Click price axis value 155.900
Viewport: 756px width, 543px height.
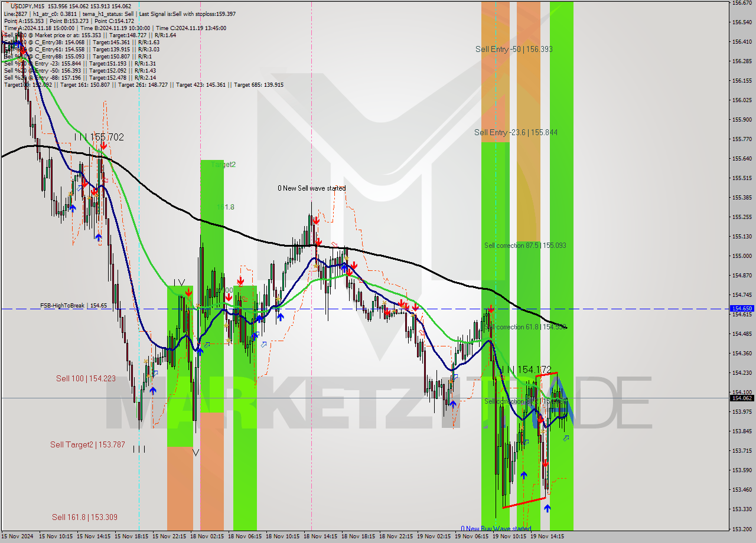coord(742,119)
